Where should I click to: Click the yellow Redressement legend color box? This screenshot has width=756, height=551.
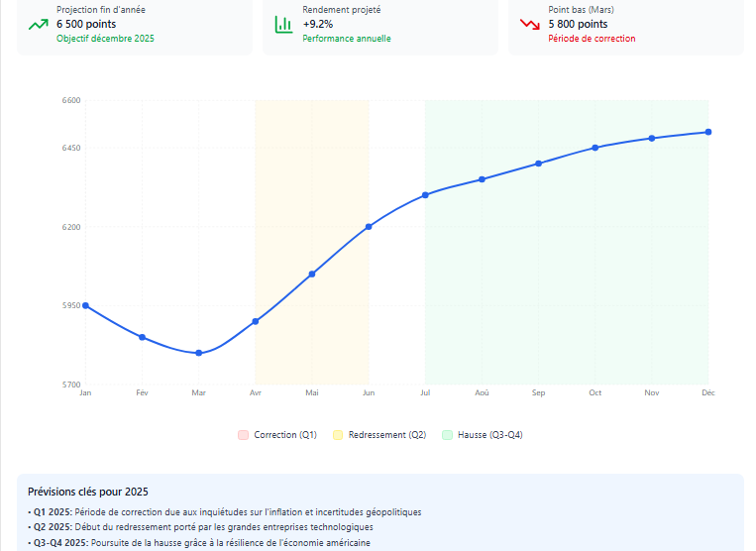pos(339,435)
